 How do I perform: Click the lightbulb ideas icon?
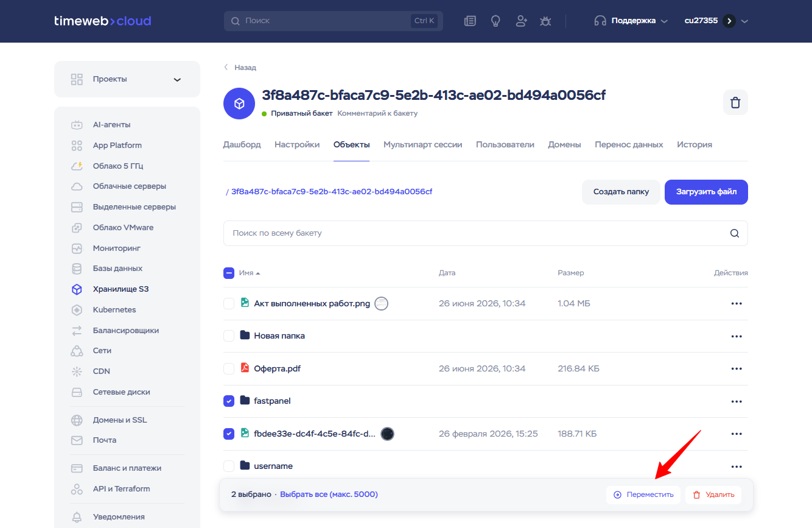click(495, 21)
